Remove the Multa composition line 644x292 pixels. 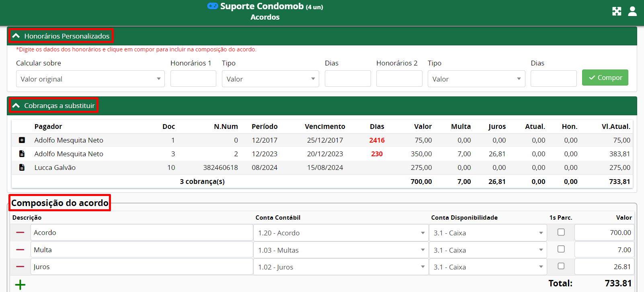pyautogui.click(x=20, y=250)
